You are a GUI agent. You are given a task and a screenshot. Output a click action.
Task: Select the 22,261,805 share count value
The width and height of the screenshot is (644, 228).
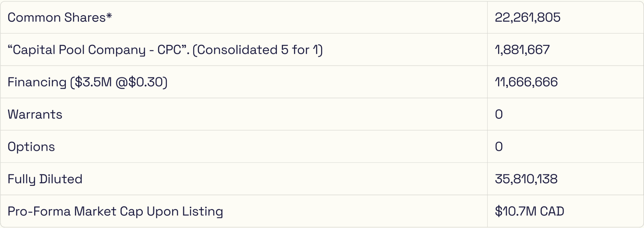point(527,18)
